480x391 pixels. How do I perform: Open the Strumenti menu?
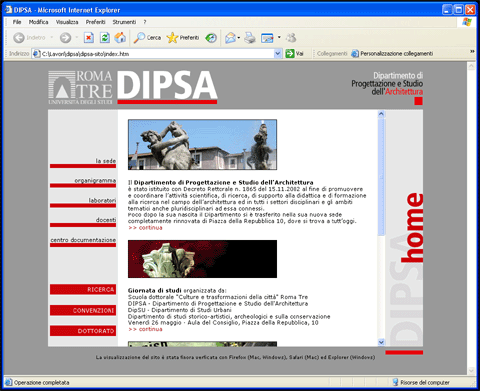pos(124,22)
